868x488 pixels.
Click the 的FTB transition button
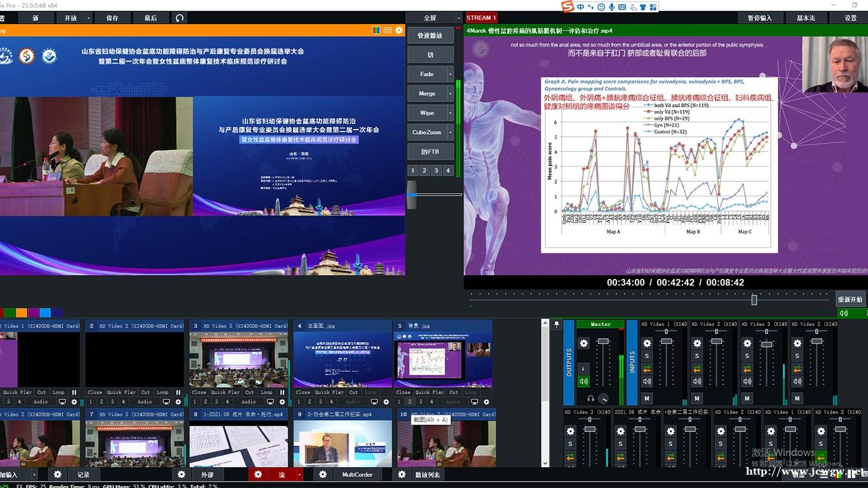point(430,152)
